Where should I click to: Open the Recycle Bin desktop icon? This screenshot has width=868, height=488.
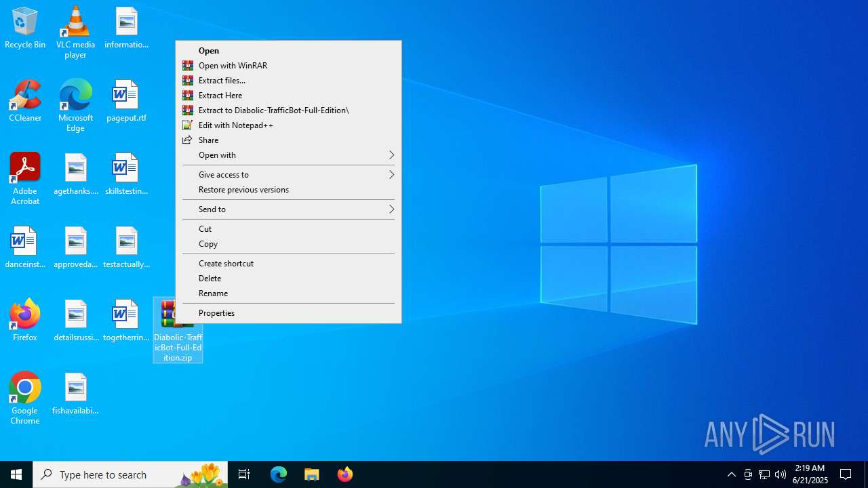tap(25, 28)
